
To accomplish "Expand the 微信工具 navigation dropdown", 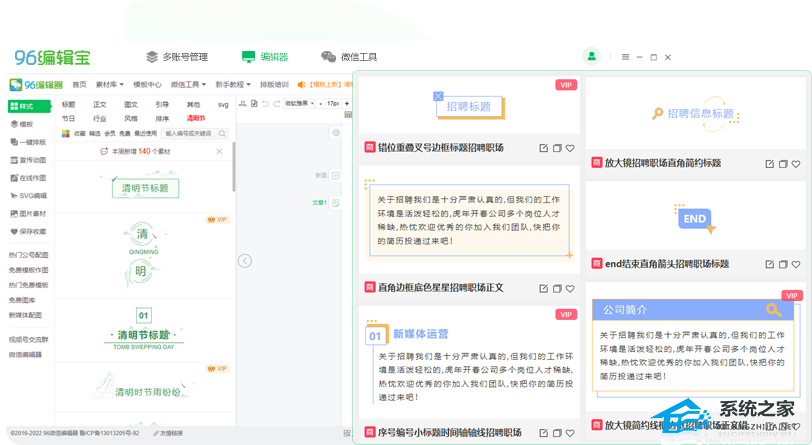I will click(x=188, y=84).
